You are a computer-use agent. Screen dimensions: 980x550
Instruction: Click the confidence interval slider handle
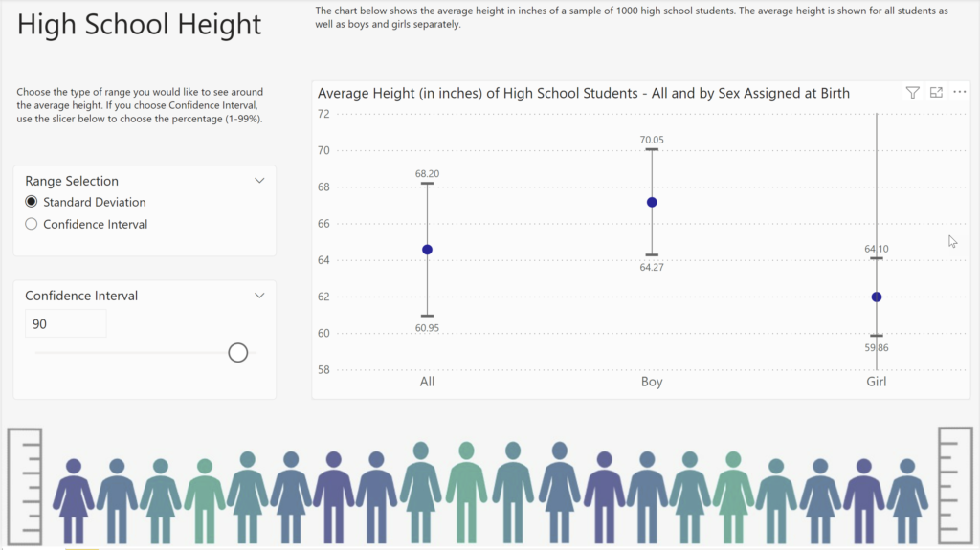(238, 353)
